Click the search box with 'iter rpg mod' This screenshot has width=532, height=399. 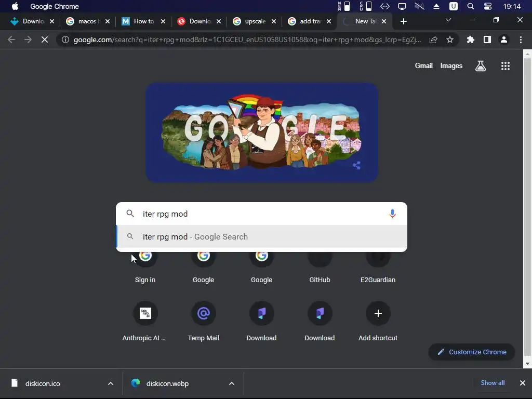click(261, 214)
